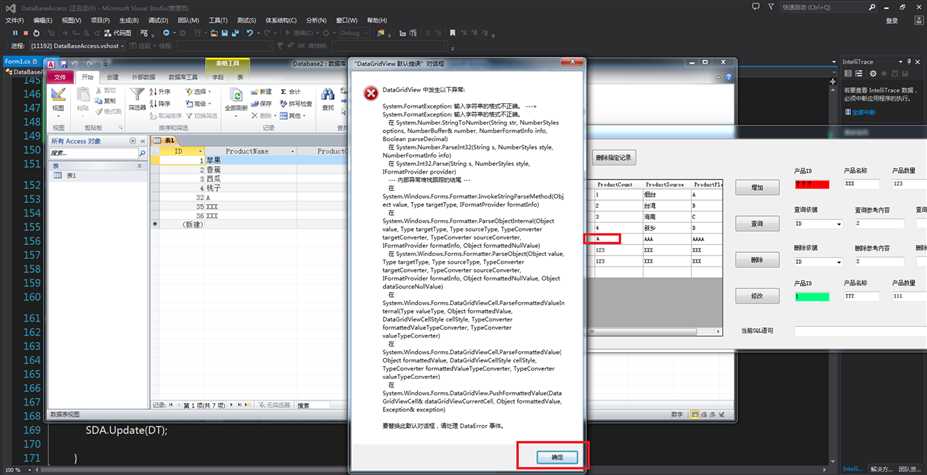927x475 pixels.
Task: Switch to Access 创建 ribbon tab
Action: tap(112, 77)
